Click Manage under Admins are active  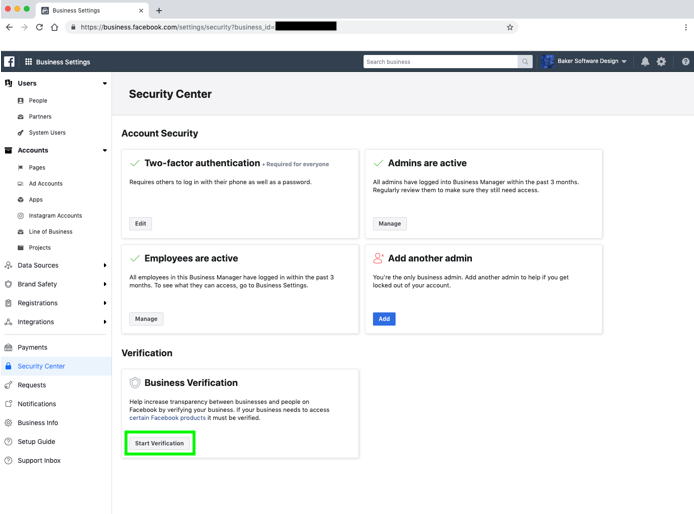pos(389,224)
